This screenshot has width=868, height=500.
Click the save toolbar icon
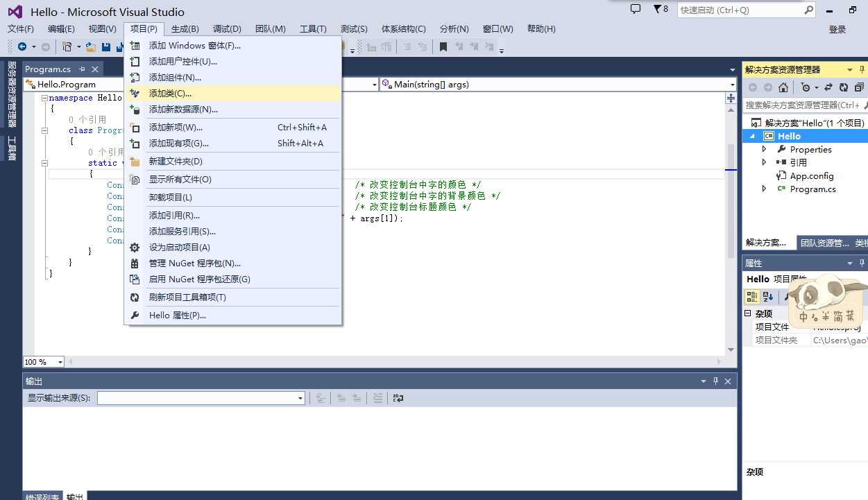click(106, 47)
